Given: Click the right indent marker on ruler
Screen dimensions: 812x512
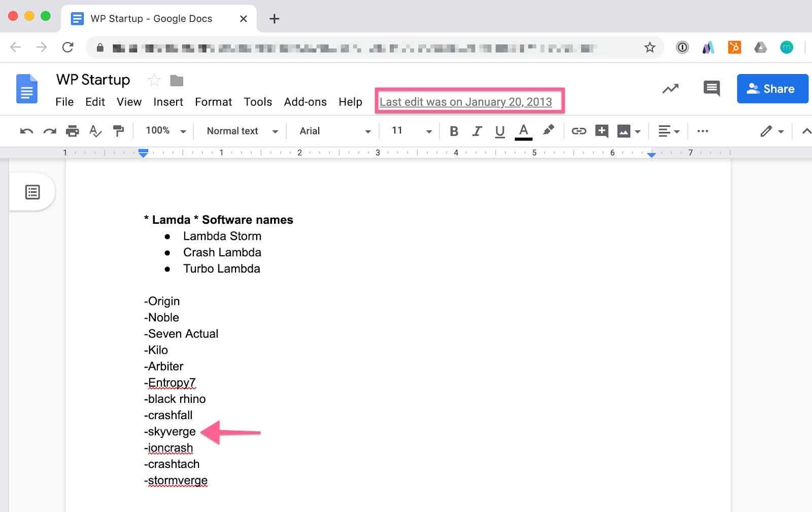Looking at the screenshot, I should (x=651, y=154).
